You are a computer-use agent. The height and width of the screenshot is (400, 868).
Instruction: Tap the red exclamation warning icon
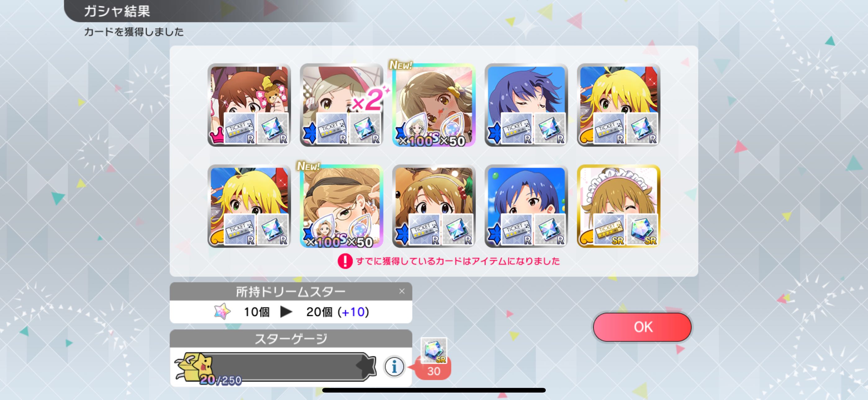pyautogui.click(x=345, y=261)
